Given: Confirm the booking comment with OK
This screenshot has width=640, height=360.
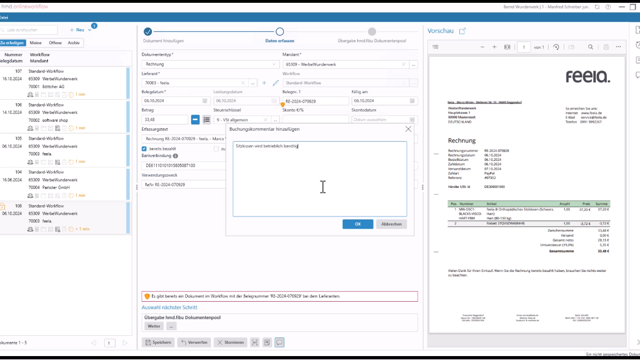Looking at the screenshot, I should [x=358, y=224].
